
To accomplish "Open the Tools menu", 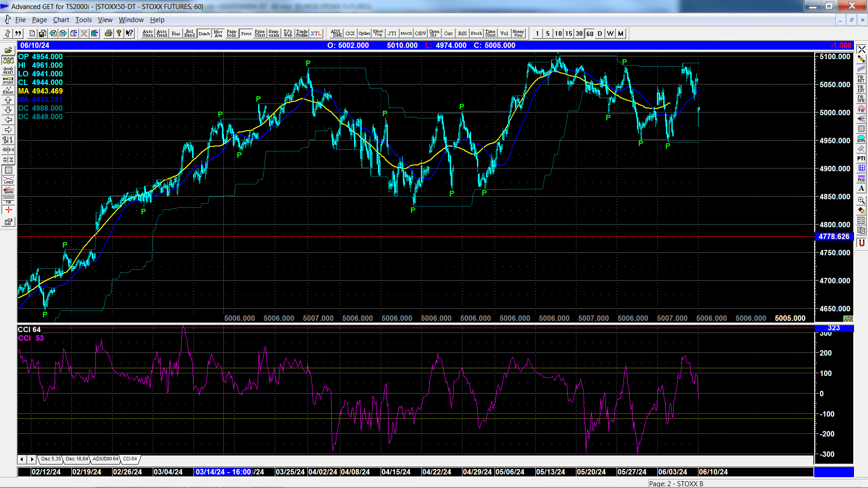I will coord(84,20).
